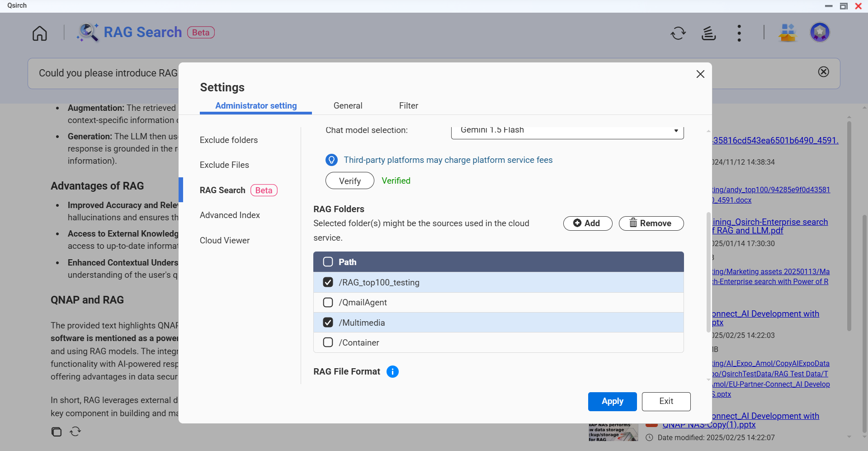
Task: Switch to the General tab
Action: click(x=348, y=106)
